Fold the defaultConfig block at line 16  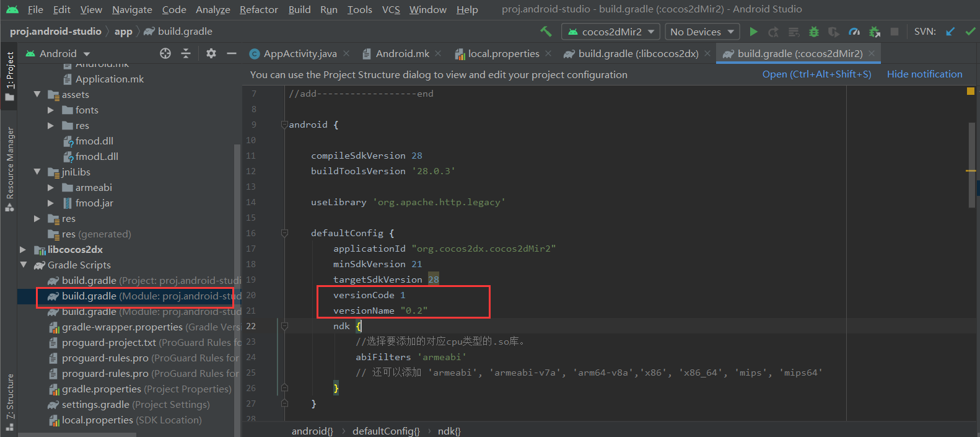point(284,233)
